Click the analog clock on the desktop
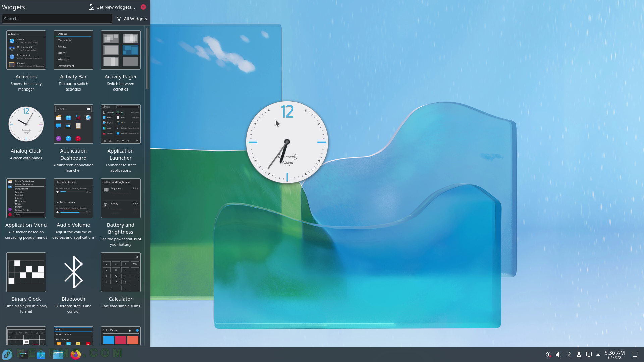Image resolution: width=644 pixels, height=362 pixels. 287,142
